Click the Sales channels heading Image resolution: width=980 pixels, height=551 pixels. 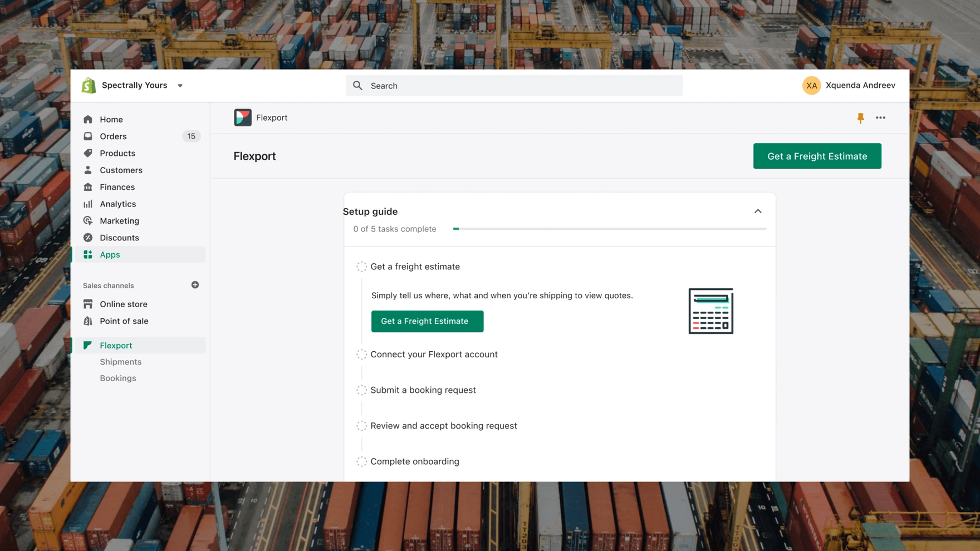(x=109, y=286)
